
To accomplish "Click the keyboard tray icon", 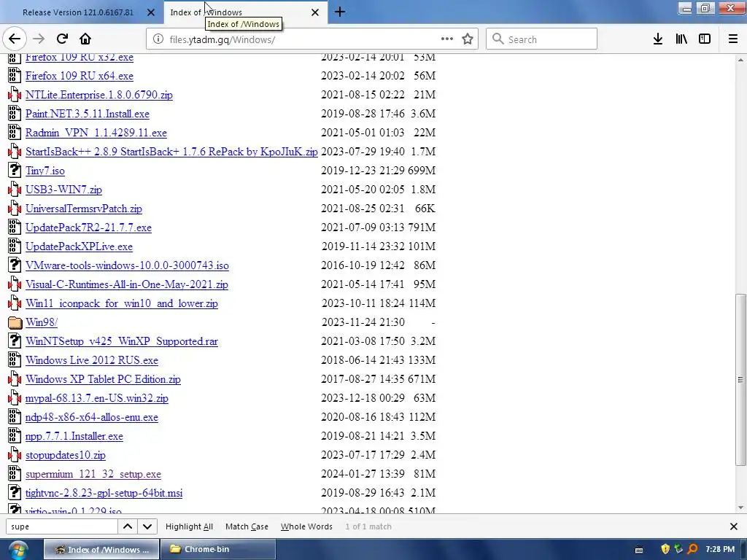I will click(x=639, y=550).
